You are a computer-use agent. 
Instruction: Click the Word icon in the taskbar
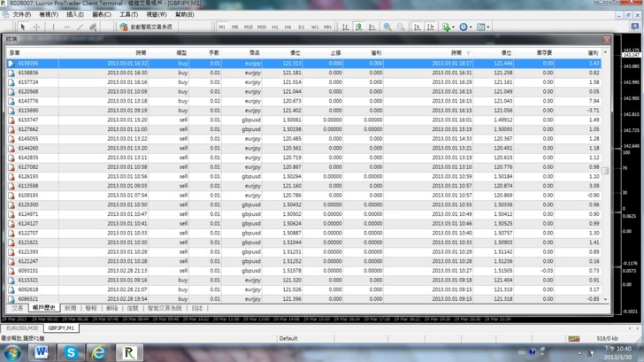[x=42, y=352]
